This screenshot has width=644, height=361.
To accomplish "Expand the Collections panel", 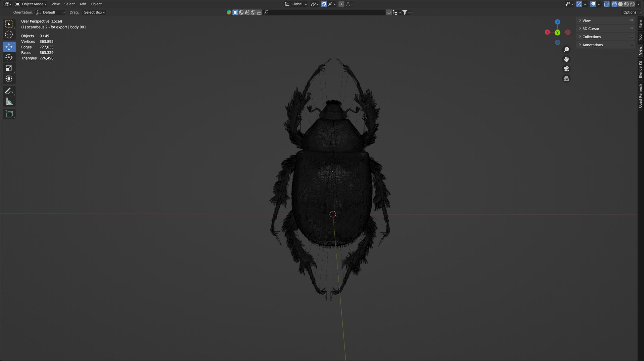I will pyautogui.click(x=606, y=37).
